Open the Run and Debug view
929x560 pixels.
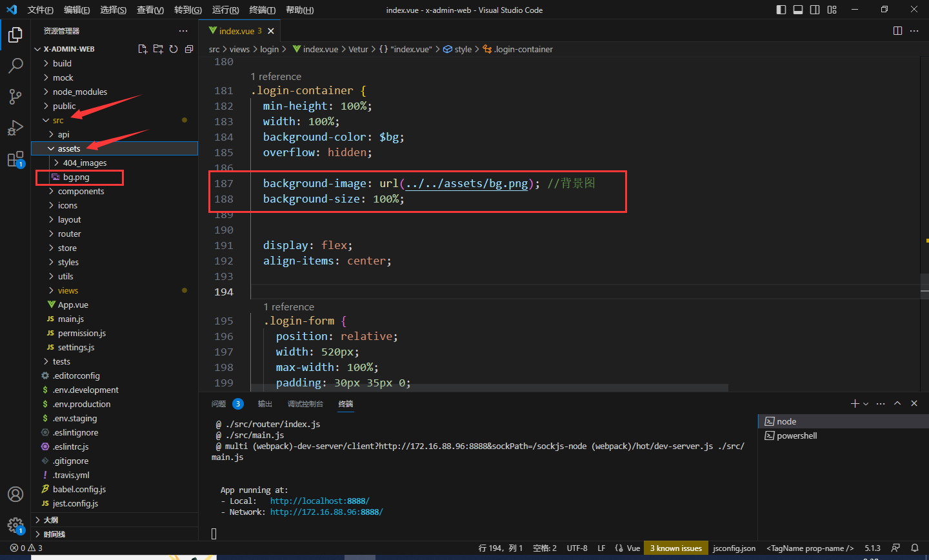15,128
